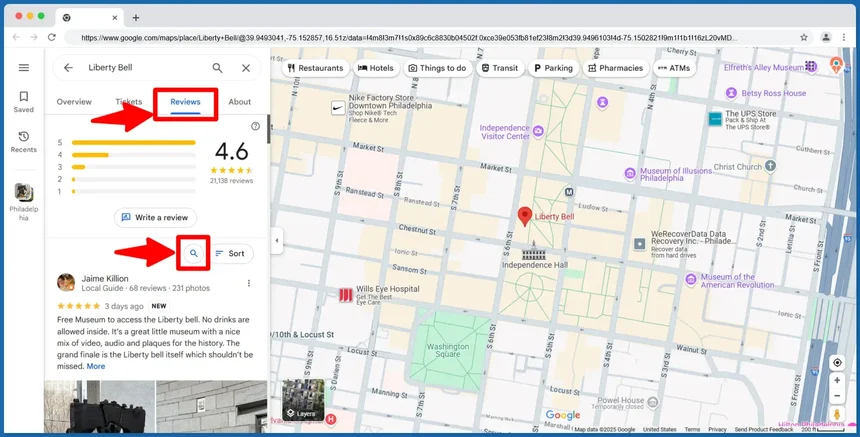Click Museum of Illusions Philadelphia marker
This screenshot has height=437, width=860.
point(630,173)
